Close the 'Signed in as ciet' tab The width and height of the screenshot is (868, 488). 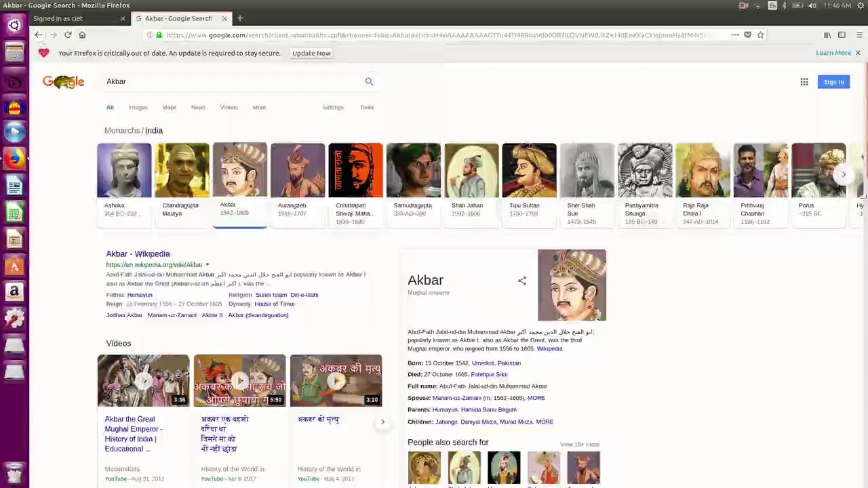[123, 18]
